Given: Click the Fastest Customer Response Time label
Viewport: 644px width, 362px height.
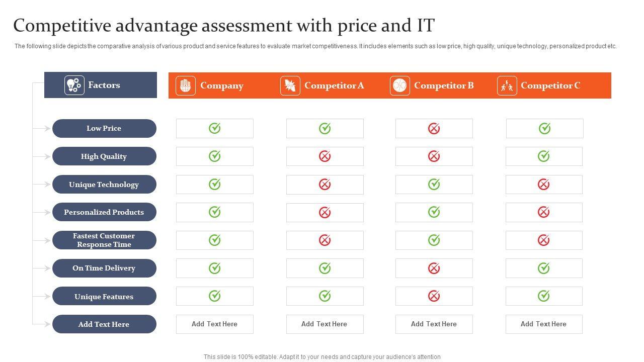Looking at the screenshot, I should click(104, 240).
